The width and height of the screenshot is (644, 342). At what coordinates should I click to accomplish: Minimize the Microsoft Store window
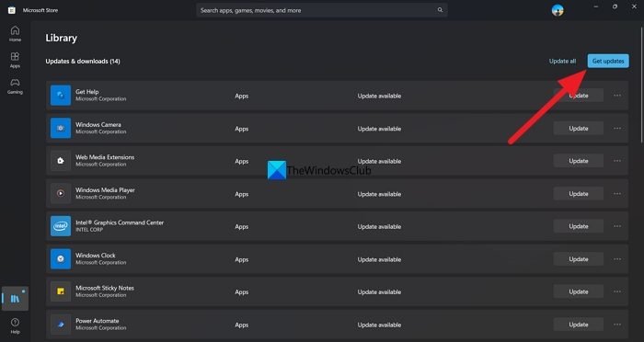tap(596, 6)
